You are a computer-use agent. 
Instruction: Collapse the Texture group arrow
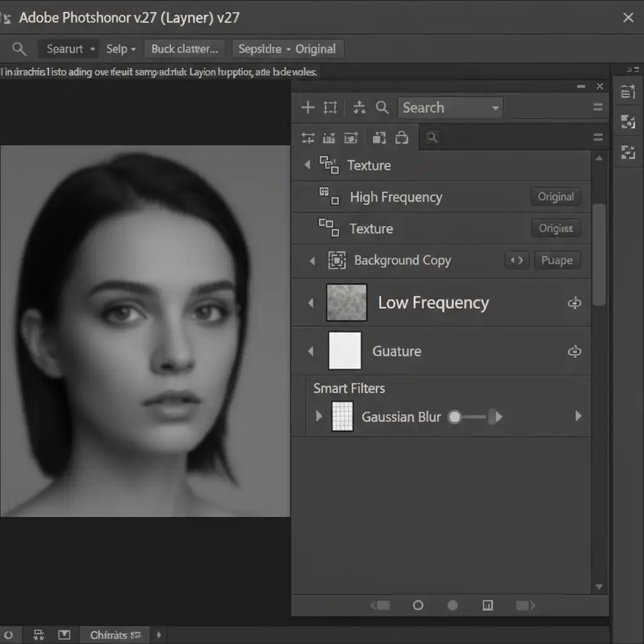[307, 165]
